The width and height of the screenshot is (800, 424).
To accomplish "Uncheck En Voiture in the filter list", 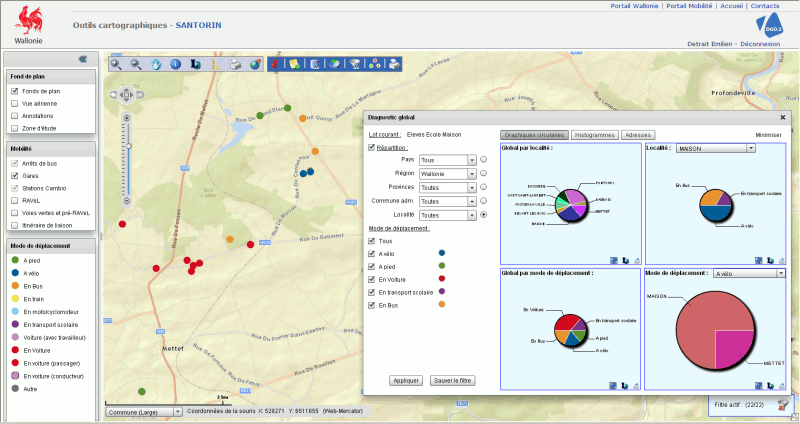I will coord(371,280).
